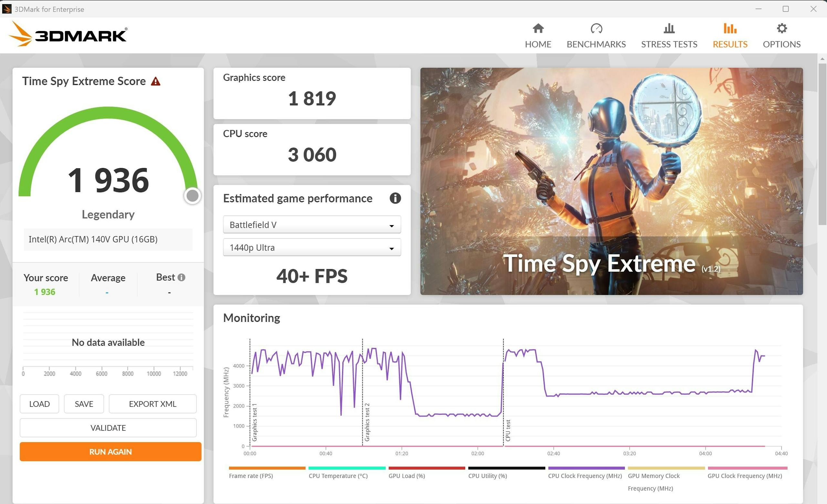Click the orange RUN AGAIN button
The image size is (827, 504).
pos(110,452)
